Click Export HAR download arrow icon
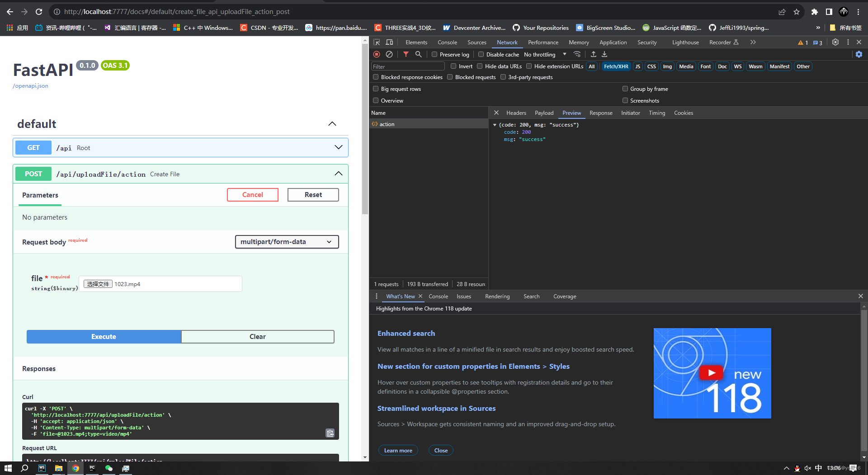This screenshot has width=868, height=475. (x=604, y=54)
